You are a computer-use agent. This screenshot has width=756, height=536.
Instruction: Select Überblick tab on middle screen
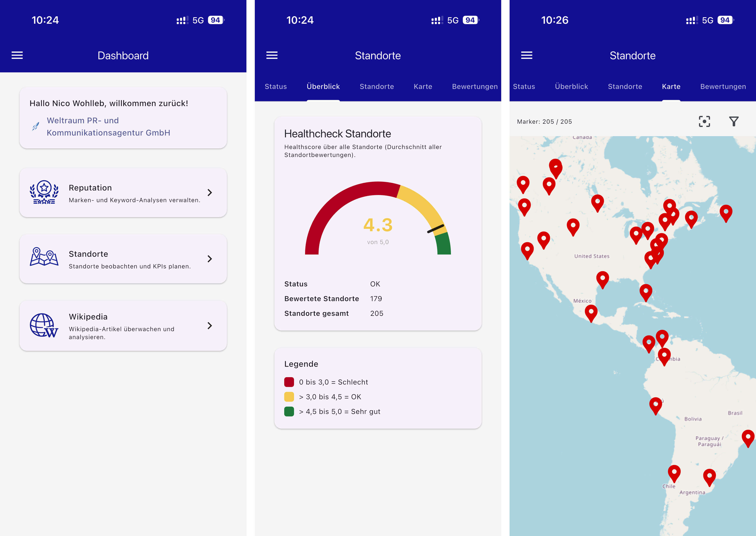pos(323,86)
